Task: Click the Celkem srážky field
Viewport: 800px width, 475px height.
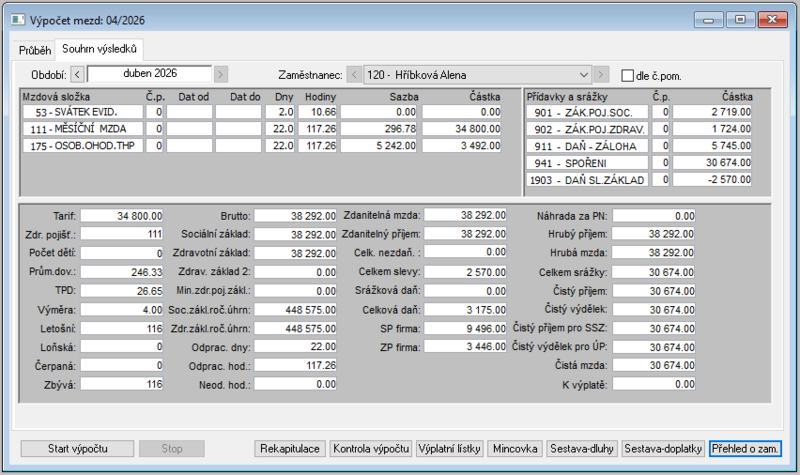Action: pyautogui.click(x=654, y=272)
